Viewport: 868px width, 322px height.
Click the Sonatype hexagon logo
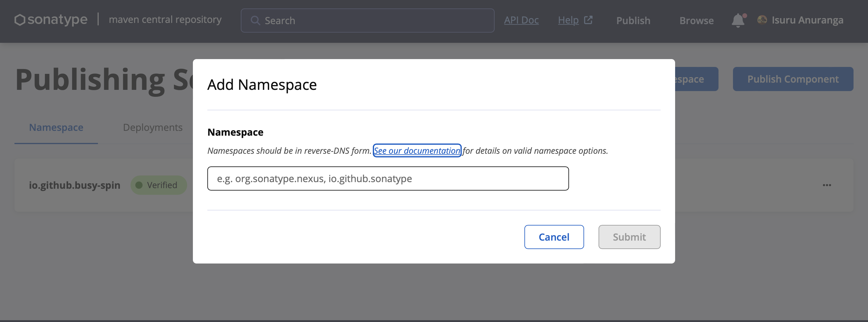click(x=20, y=20)
